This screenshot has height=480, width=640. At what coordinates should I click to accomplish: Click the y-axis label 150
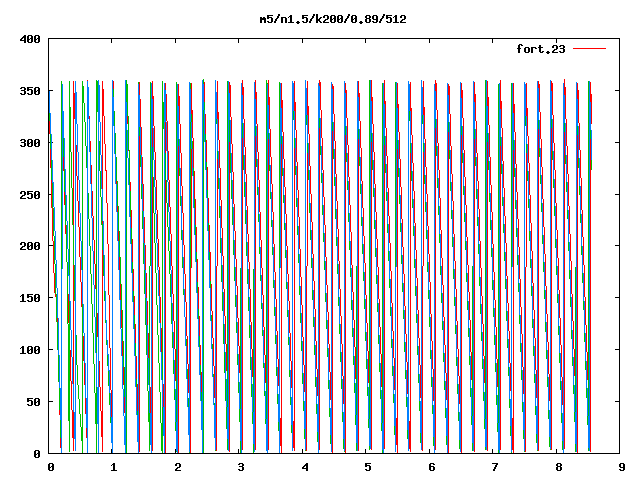click(x=30, y=298)
